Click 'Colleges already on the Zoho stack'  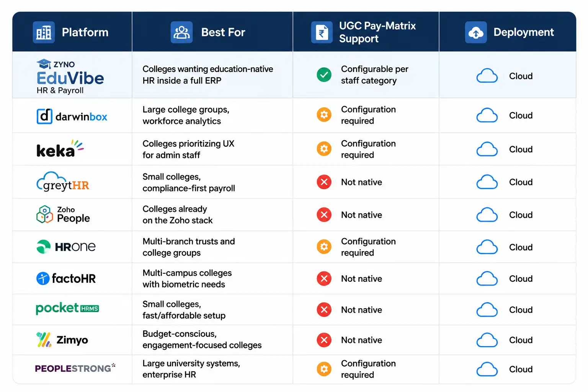[x=178, y=215]
